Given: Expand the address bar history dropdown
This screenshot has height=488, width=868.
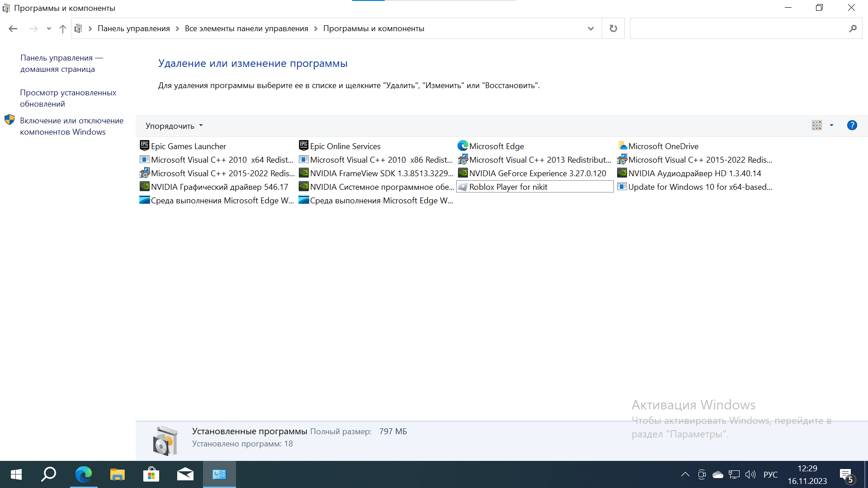Looking at the screenshot, I should (x=590, y=28).
